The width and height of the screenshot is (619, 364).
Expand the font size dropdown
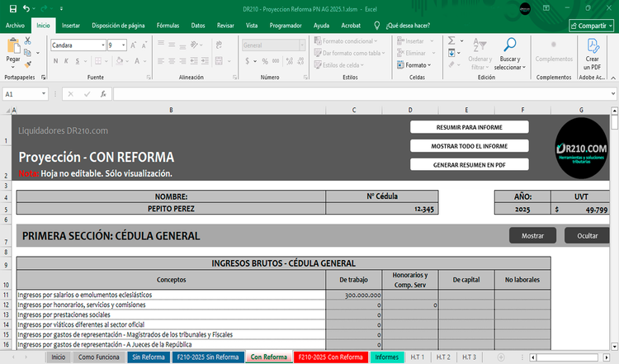point(123,45)
